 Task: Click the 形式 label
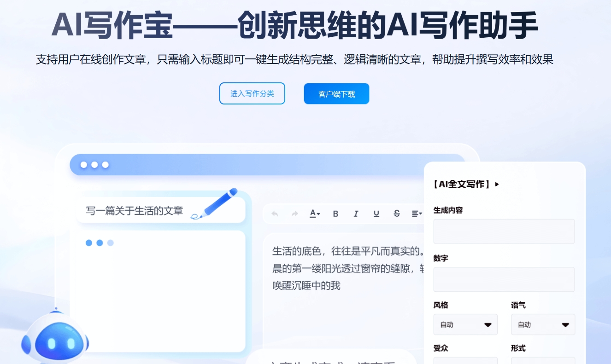(x=518, y=348)
